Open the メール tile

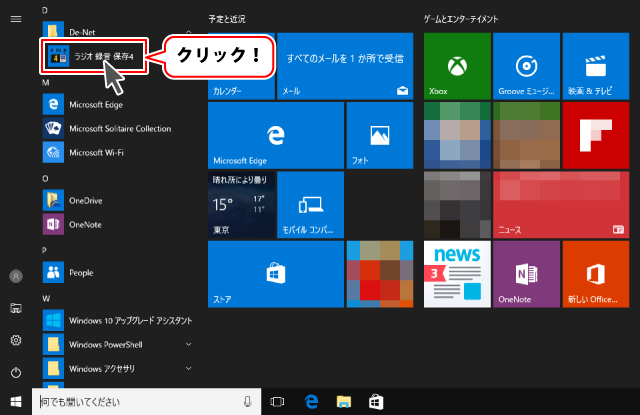coord(345,66)
